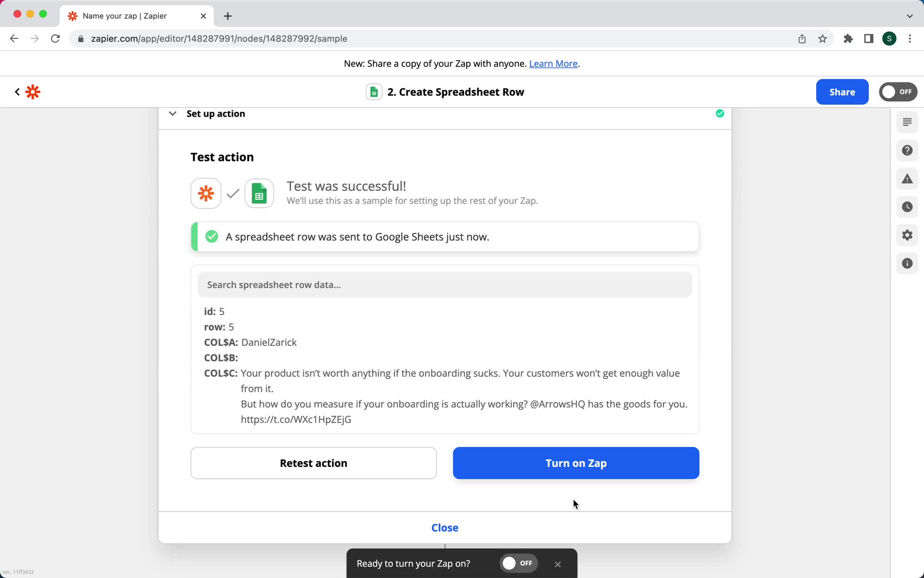
Task: Click the 'Close' link at bottom
Action: (x=445, y=527)
